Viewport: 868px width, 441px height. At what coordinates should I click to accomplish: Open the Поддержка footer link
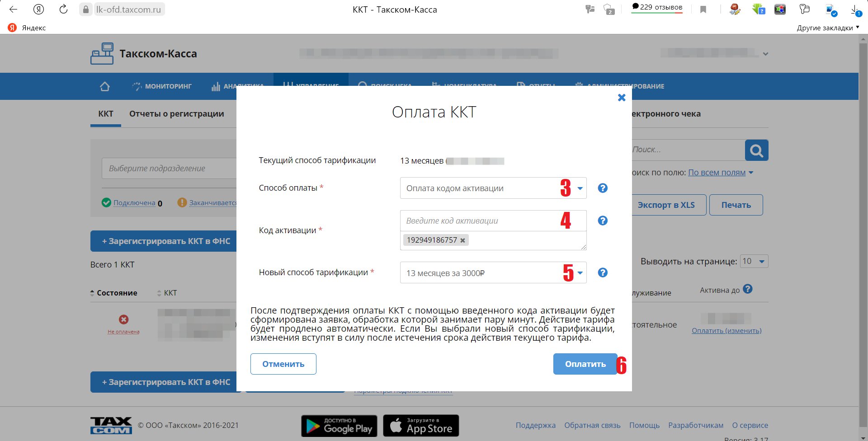click(536, 425)
